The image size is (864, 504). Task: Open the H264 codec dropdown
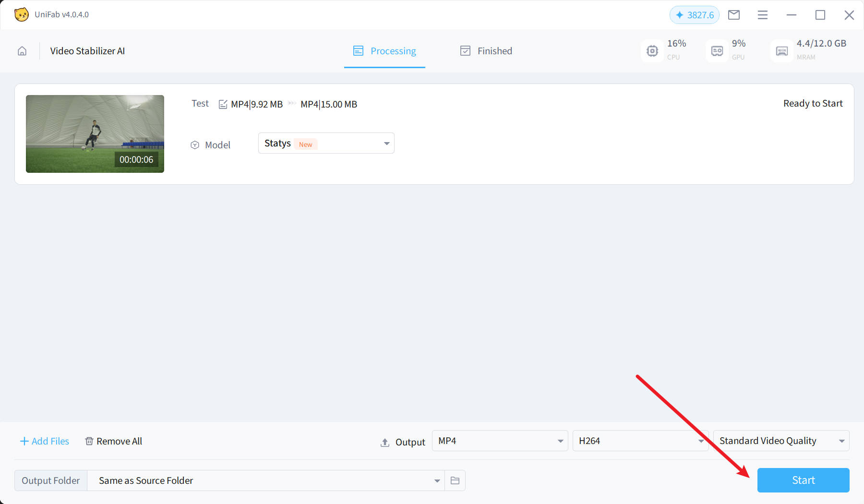tap(640, 441)
